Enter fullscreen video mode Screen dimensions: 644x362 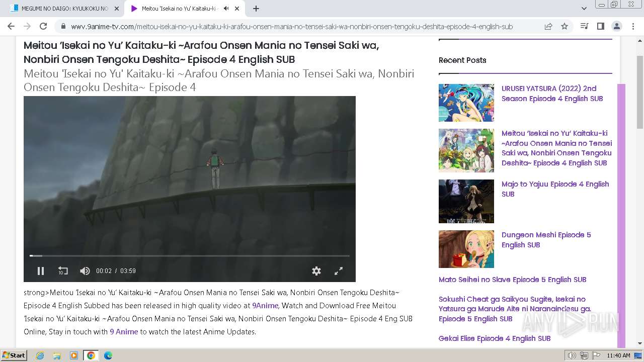pos(339,271)
